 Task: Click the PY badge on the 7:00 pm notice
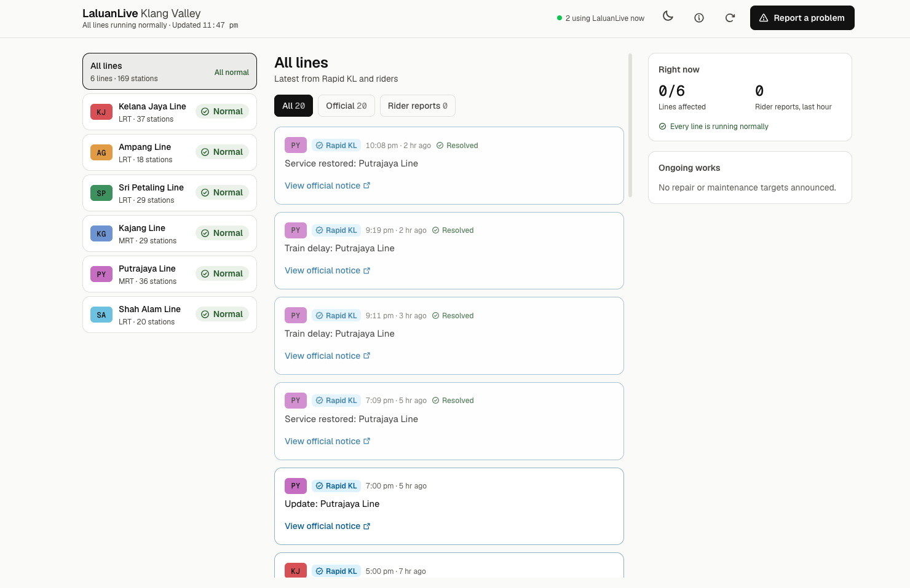(x=296, y=486)
